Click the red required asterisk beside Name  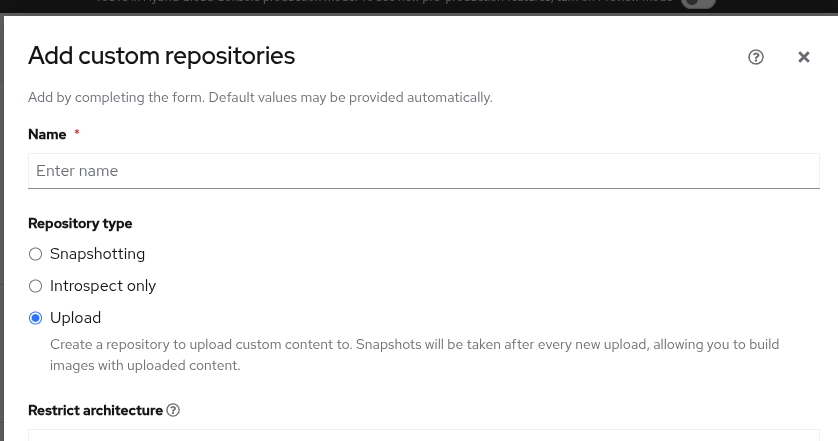pos(77,134)
